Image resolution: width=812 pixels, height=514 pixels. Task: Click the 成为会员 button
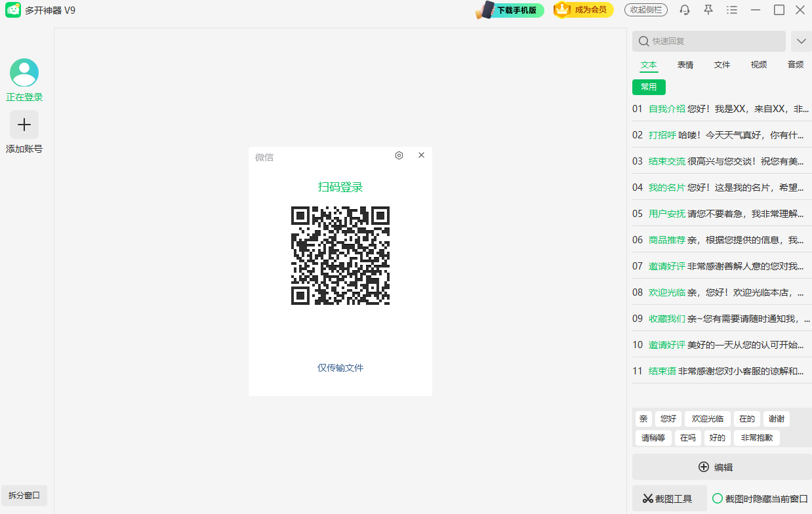tap(584, 10)
